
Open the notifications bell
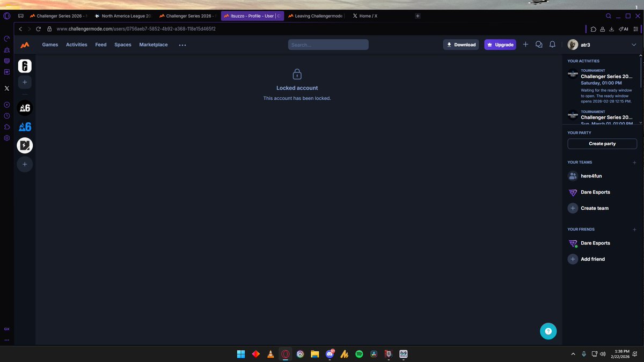[552, 45]
